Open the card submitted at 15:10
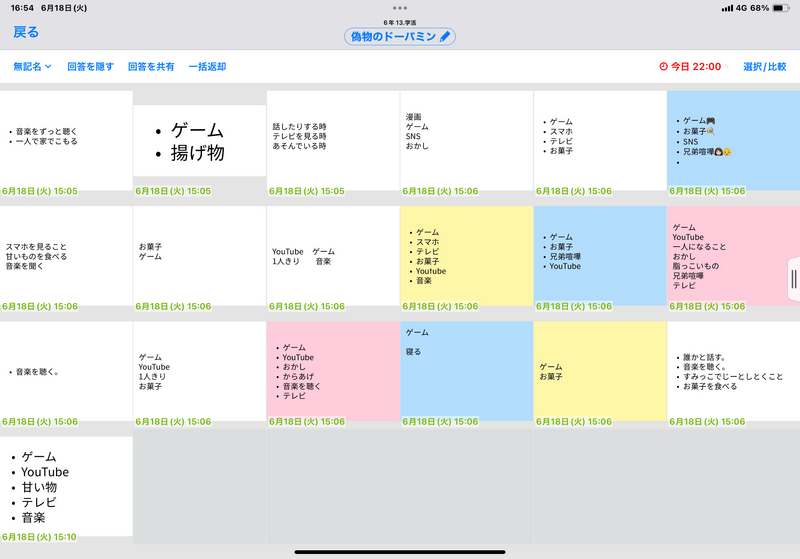 click(66, 487)
